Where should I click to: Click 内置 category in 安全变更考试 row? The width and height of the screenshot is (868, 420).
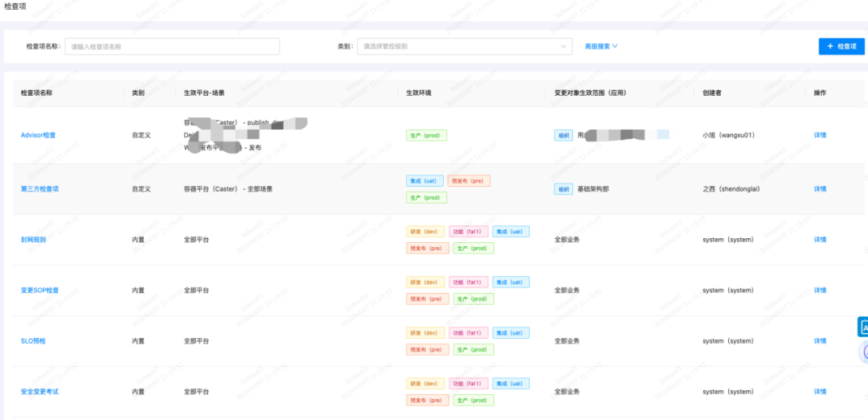click(138, 392)
